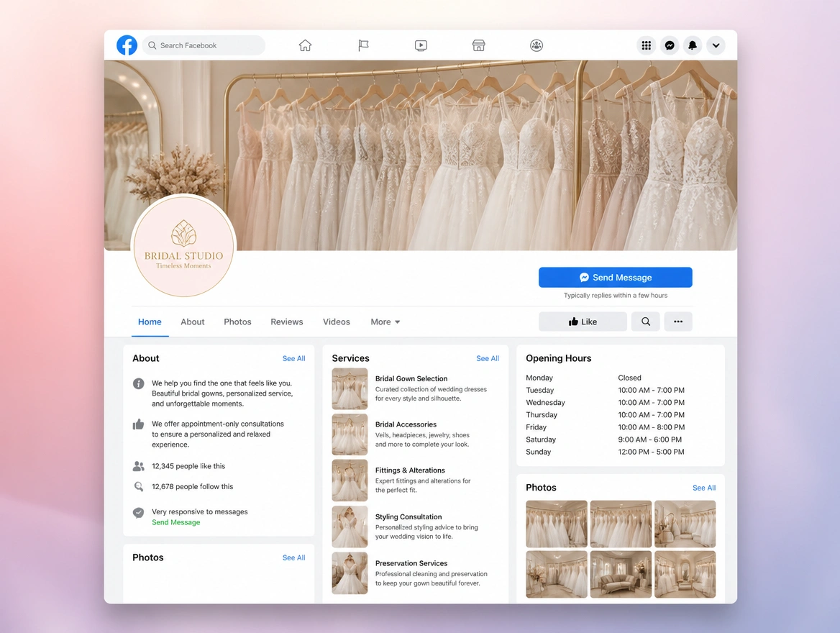Open first photo in top row of Photos grid
The height and width of the screenshot is (633, 840).
(557, 524)
